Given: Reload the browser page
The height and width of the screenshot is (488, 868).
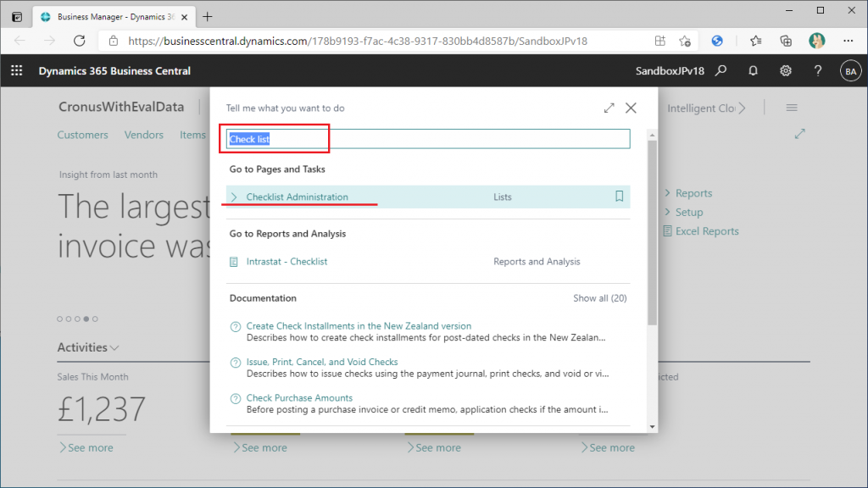Looking at the screenshot, I should pyautogui.click(x=79, y=41).
